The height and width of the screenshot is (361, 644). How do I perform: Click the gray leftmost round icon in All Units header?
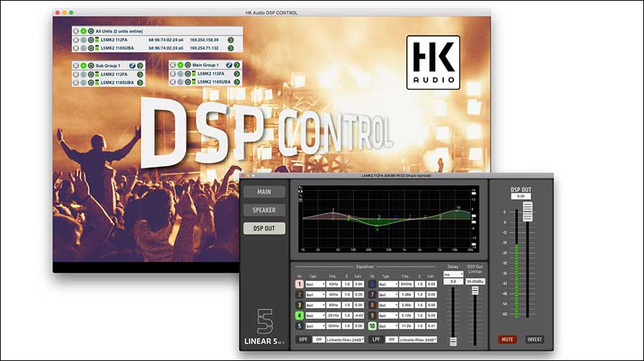point(76,32)
